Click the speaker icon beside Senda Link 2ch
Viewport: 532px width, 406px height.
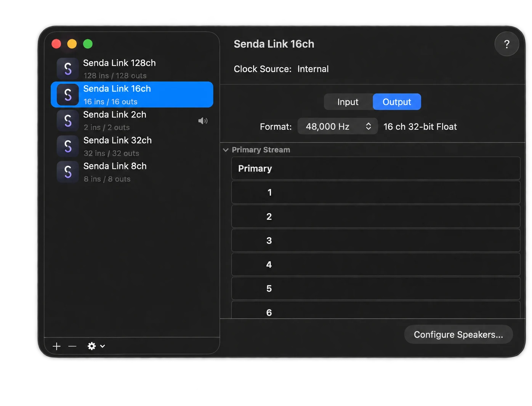203,121
